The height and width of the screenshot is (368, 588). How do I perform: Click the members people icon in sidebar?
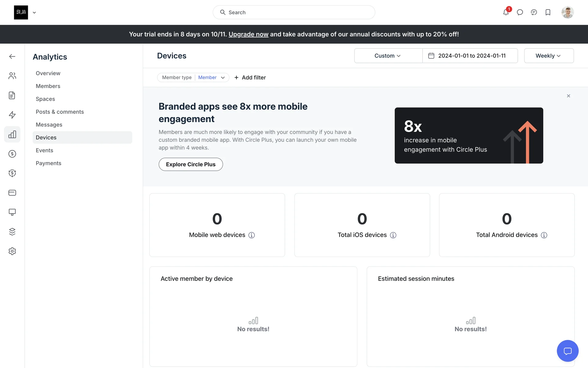coord(12,76)
